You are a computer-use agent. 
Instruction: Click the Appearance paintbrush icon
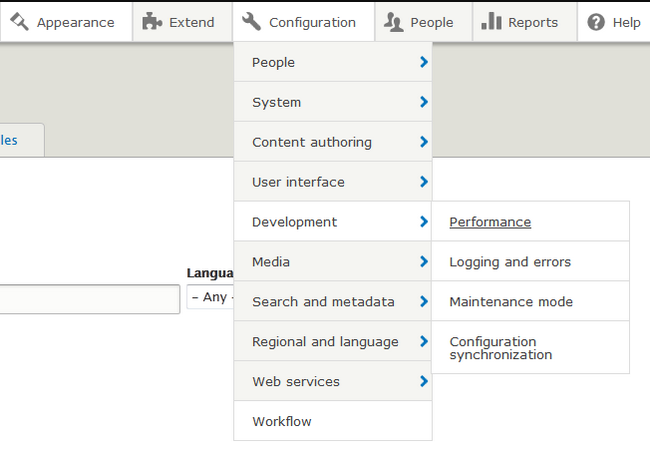[x=19, y=22]
